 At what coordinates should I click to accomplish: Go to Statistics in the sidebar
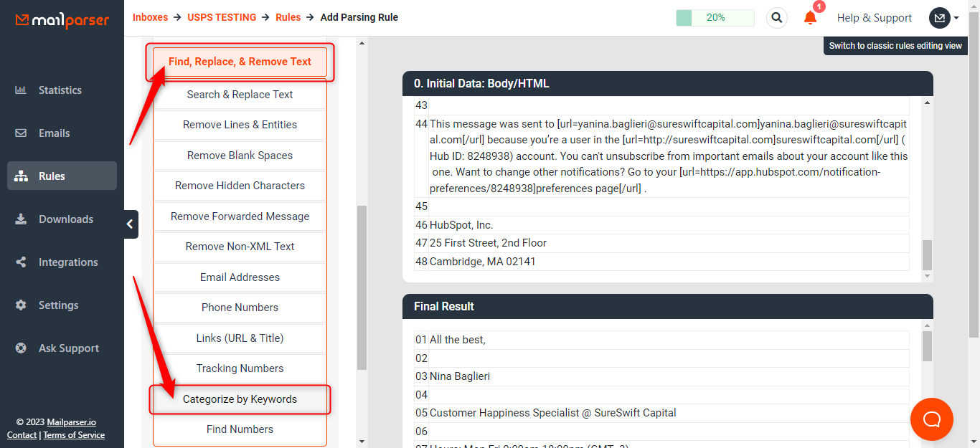point(62,90)
